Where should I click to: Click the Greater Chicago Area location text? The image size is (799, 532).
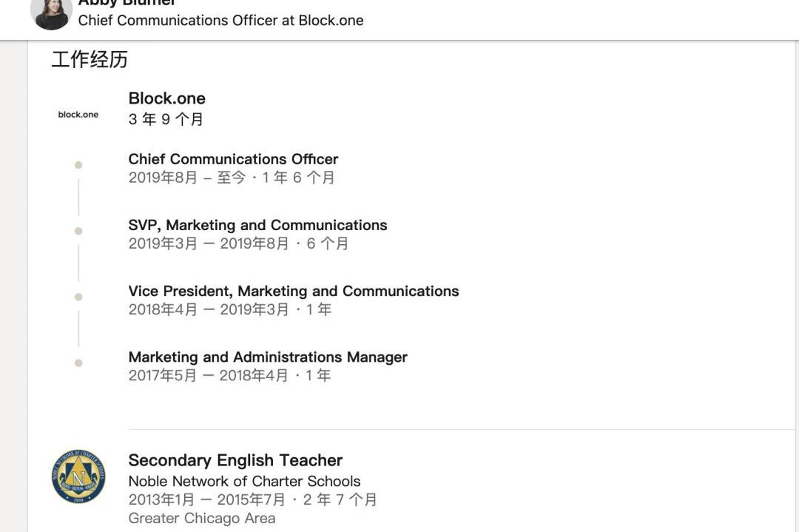202,518
